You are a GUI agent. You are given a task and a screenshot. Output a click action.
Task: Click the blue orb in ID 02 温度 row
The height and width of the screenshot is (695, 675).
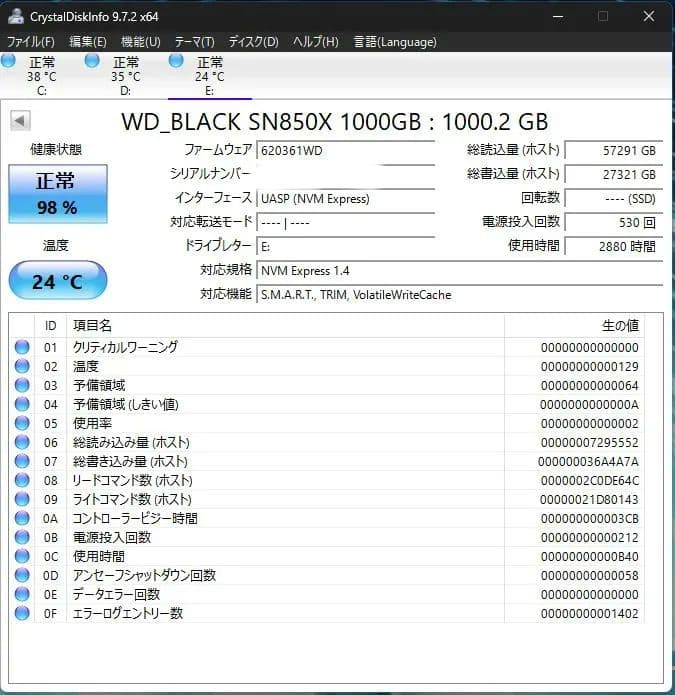[22, 366]
